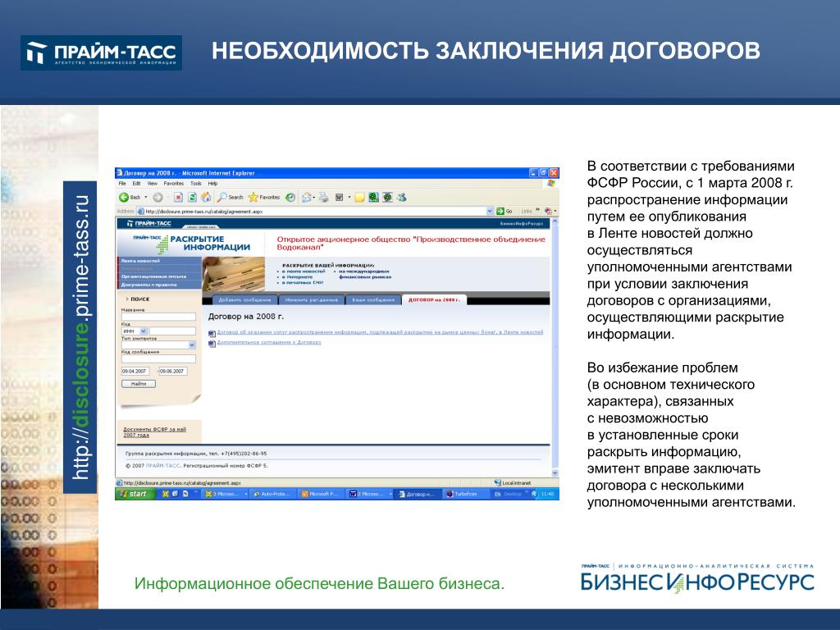Click the Forward arrow in IE toolbar
840x630 pixels.
point(157,197)
